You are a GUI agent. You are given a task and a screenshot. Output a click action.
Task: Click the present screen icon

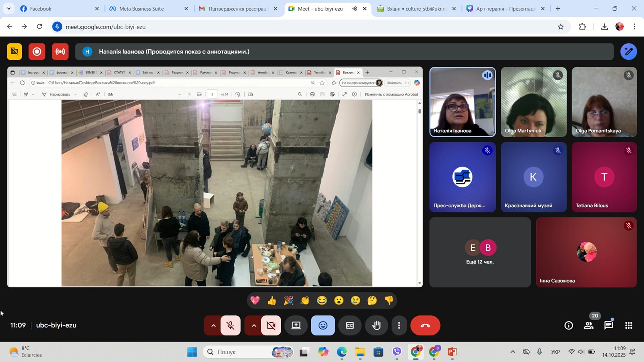click(x=296, y=326)
